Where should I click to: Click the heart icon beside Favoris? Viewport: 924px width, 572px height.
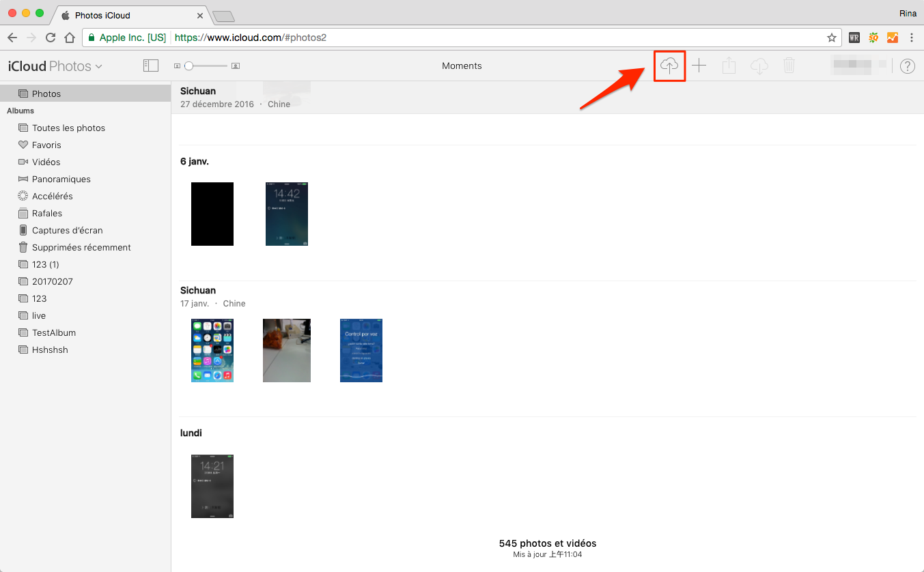click(23, 145)
